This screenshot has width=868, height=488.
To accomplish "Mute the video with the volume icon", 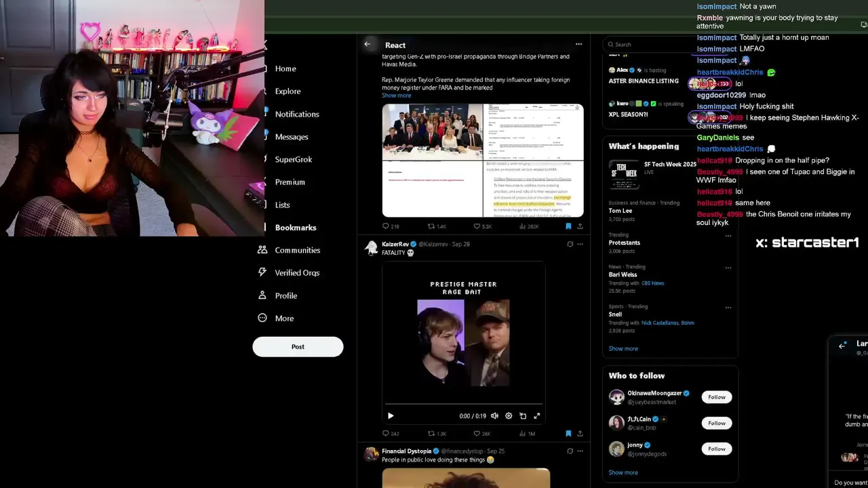I will pyautogui.click(x=494, y=416).
